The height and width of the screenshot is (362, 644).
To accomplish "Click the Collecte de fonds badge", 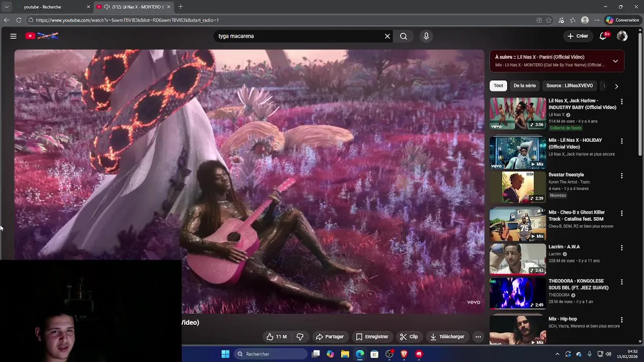I will point(566,128).
